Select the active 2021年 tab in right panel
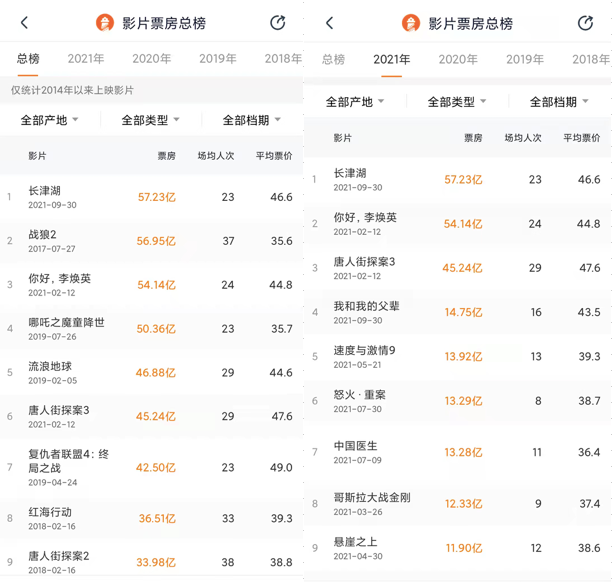The width and height of the screenshot is (612, 582). pyautogui.click(x=391, y=59)
